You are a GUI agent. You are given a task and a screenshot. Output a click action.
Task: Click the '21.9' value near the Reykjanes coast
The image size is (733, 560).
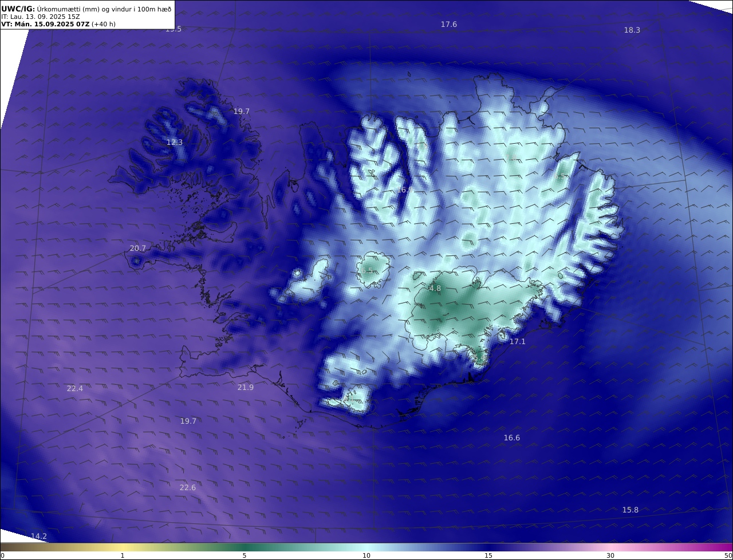pyautogui.click(x=246, y=388)
